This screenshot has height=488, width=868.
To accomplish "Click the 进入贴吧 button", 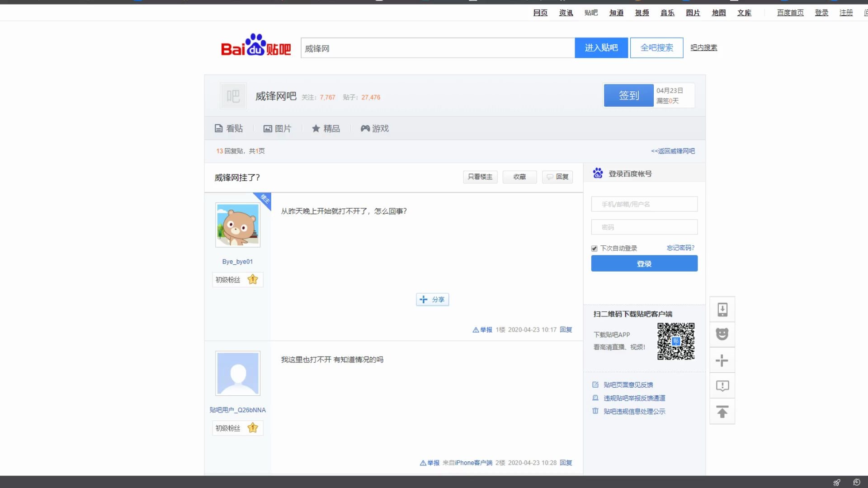I will pyautogui.click(x=601, y=47).
